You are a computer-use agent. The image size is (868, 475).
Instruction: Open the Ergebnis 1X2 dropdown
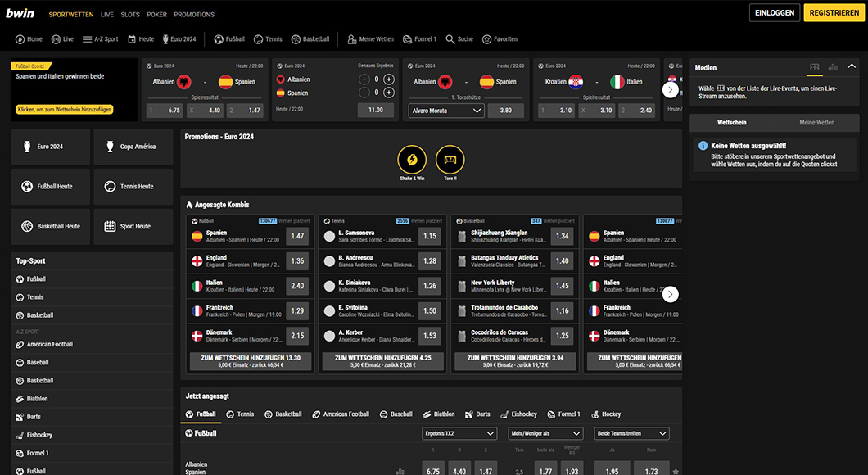point(459,433)
